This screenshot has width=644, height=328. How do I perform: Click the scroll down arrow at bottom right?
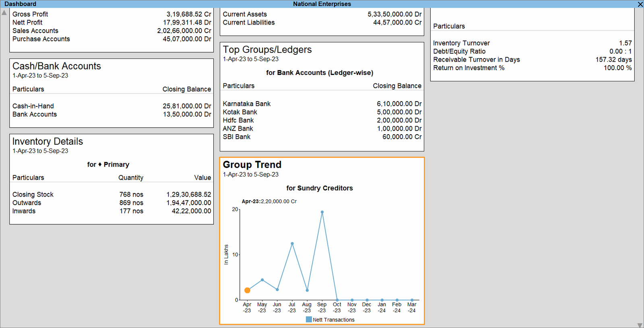tap(640, 325)
